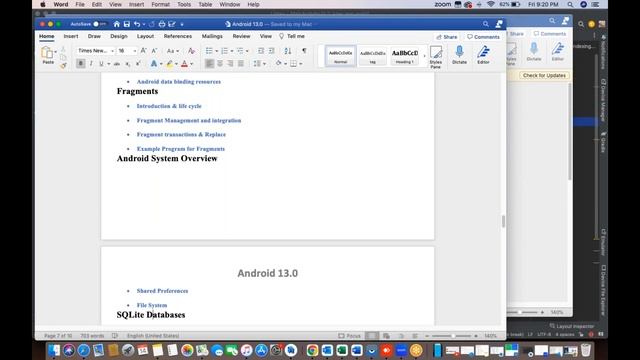Open the font color dropdown arrow
Viewport: 640px width, 360px height.
pyautogui.click(x=191, y=64)
